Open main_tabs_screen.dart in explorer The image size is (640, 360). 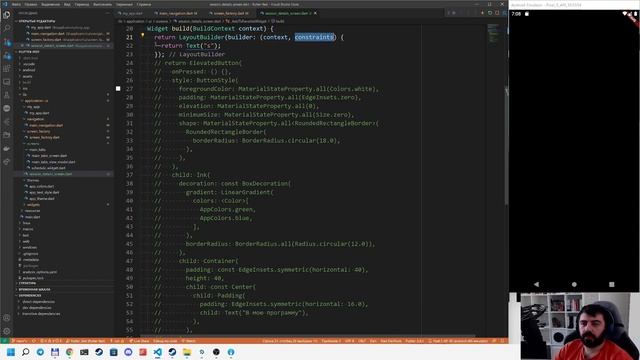[49, 156]
